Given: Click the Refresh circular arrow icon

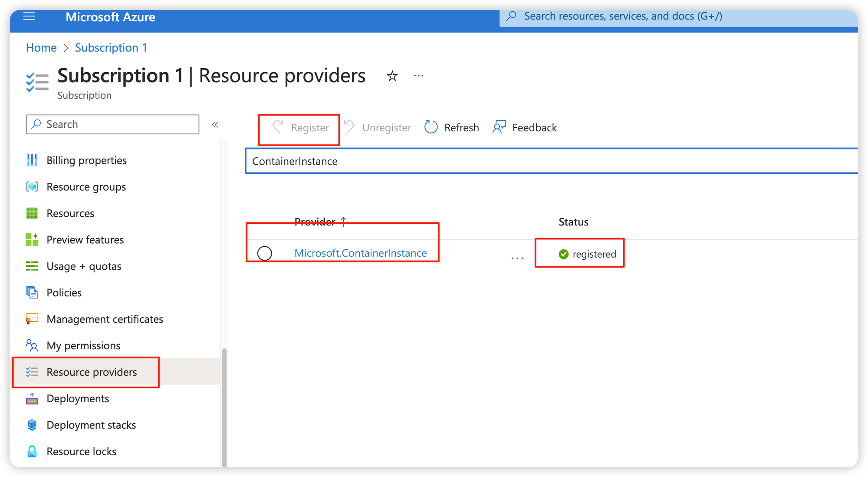Looking at the screenshot, I should click(x=431, y=127).
